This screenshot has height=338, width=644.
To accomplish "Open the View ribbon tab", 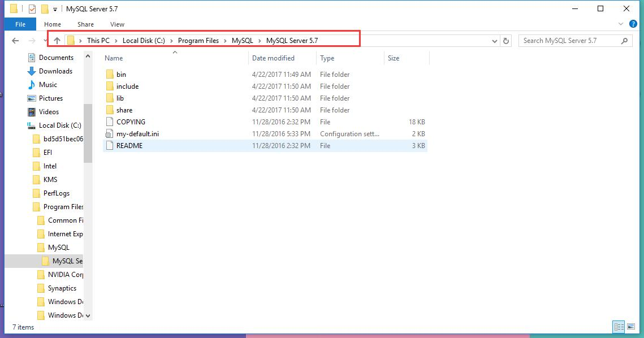I will [117, 24].
